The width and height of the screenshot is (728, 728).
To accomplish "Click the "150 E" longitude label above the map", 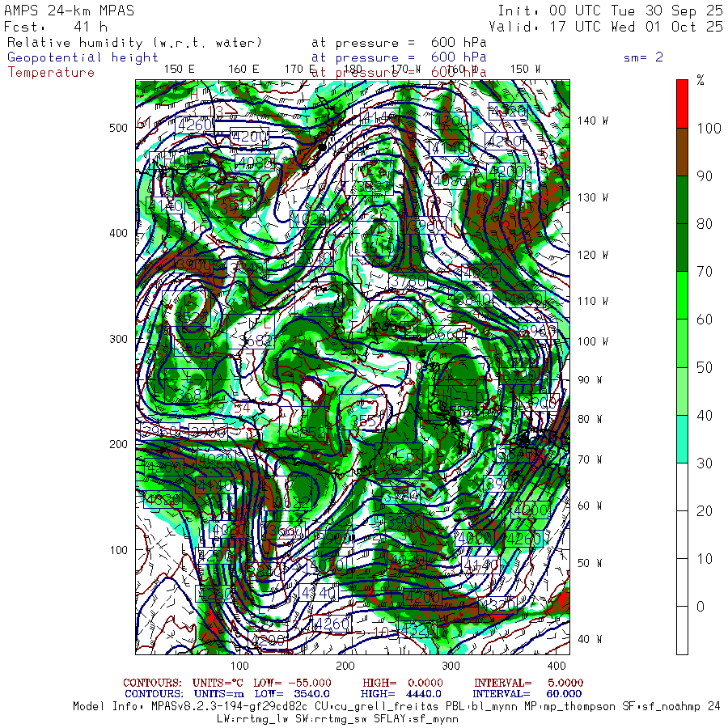I will tap(179, 69).
